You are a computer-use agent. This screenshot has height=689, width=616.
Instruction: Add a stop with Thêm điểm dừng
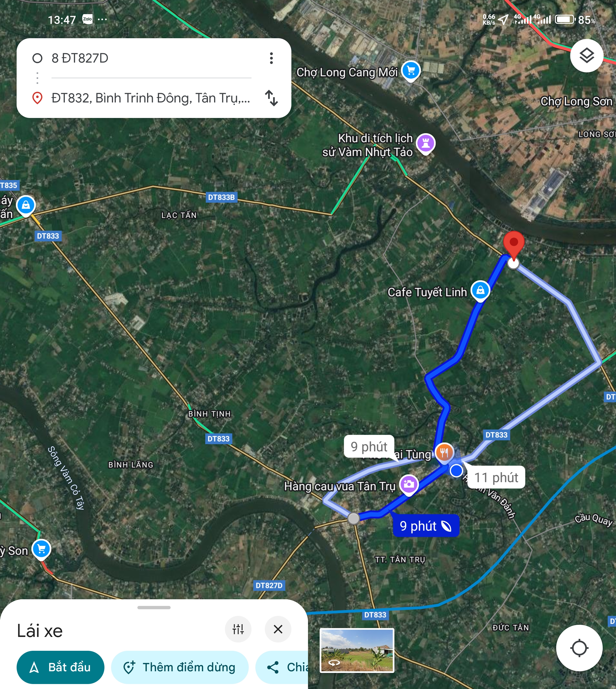coord(180,667)
